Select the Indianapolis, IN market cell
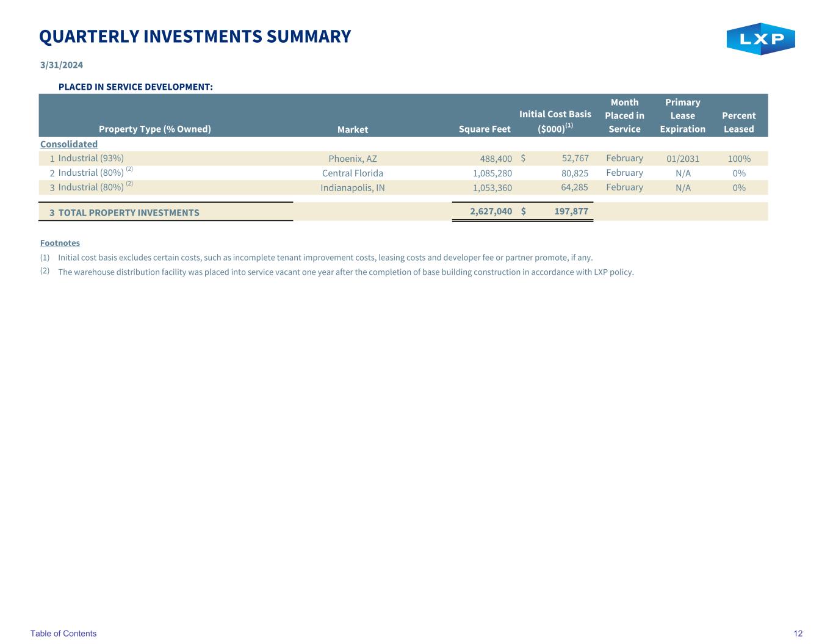The height and width of the screenshot is (644, 833). pos(353,187)
